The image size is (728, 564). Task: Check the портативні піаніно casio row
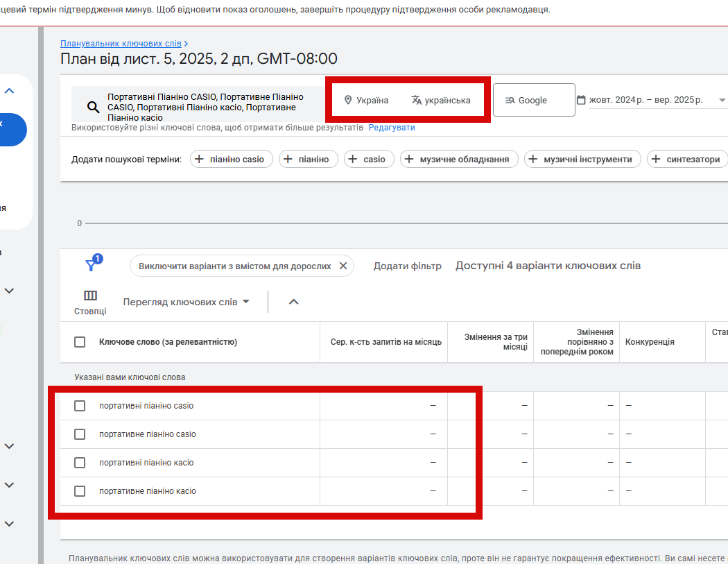pyautogui.click(x=80, y=406)
